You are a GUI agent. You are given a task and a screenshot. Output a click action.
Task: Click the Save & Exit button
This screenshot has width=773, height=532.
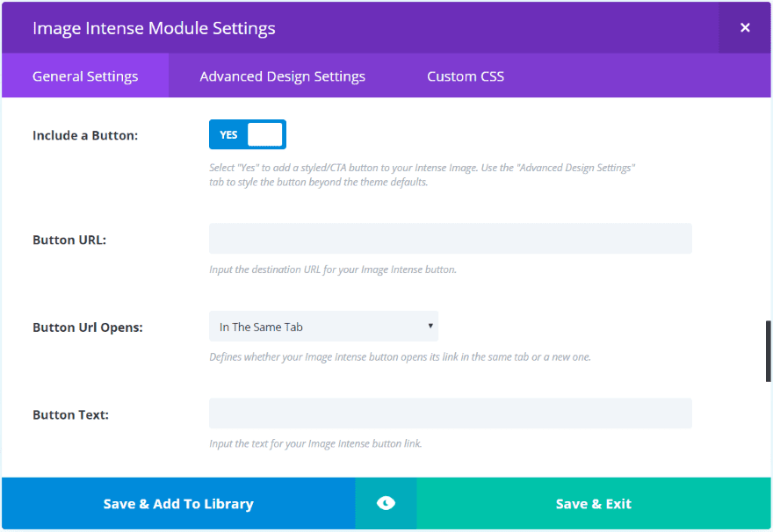(x=594, y=504)
